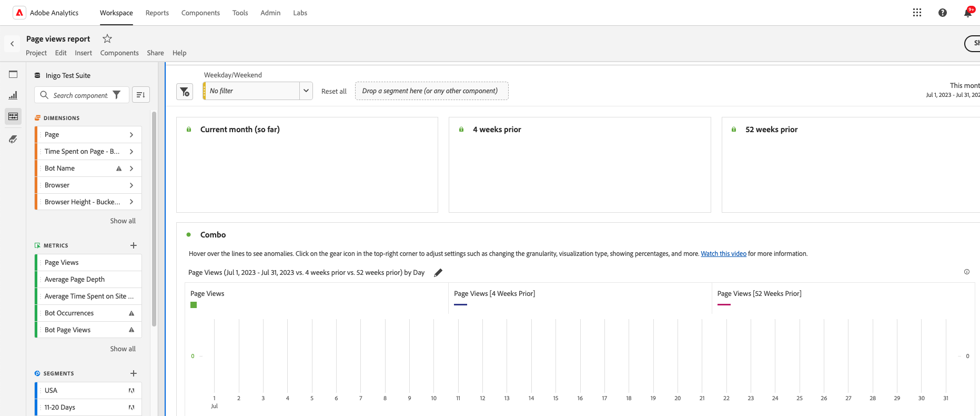Open the Weekday/Weekend No filter dropdown
980x416 pixels.
(x=306, y=91)
